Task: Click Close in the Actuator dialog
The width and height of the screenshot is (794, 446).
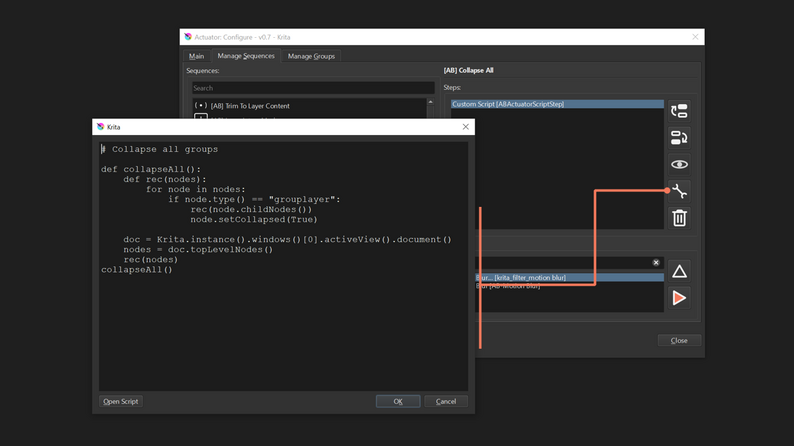Action: tap(679, 340)
